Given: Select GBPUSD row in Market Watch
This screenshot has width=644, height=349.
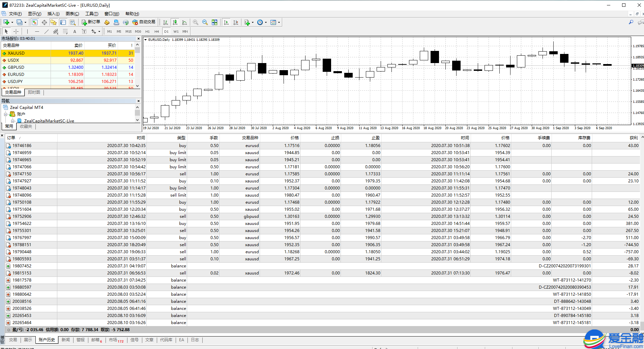Looking at the screenshot, I should pos(67,67).
